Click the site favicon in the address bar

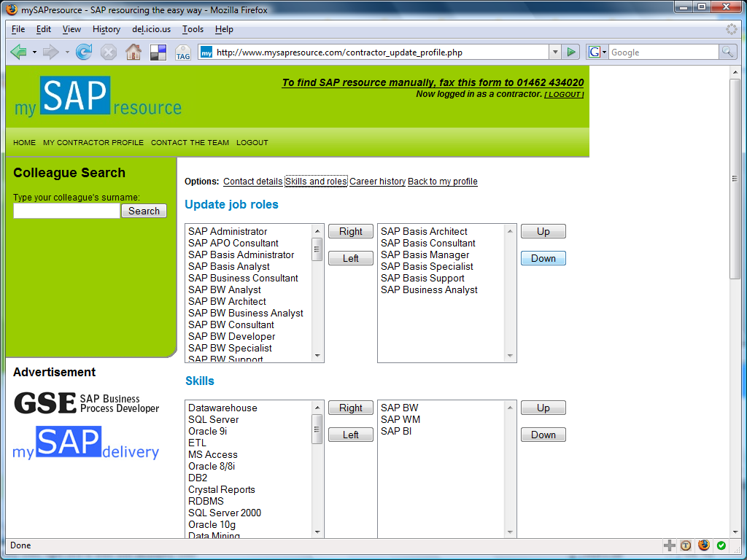click(x=206, y=52)
